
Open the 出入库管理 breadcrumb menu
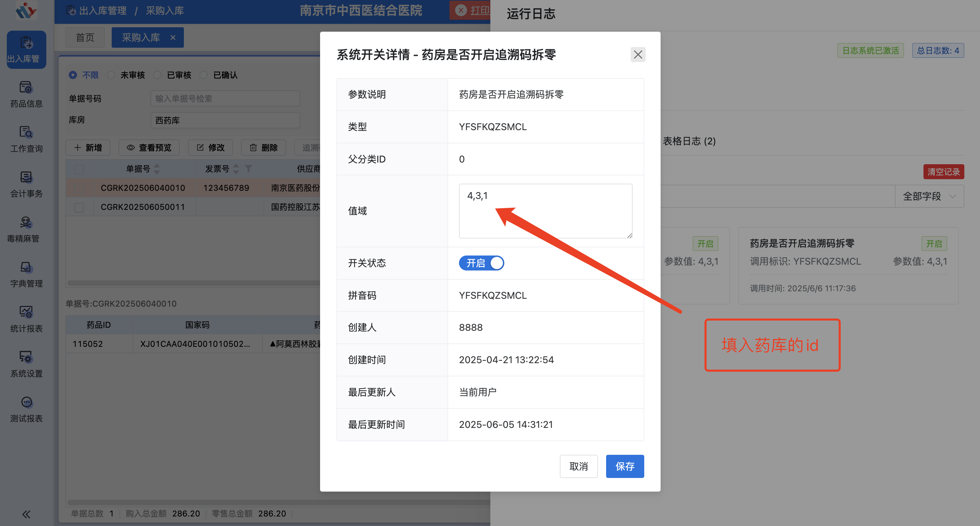point(103,11)
